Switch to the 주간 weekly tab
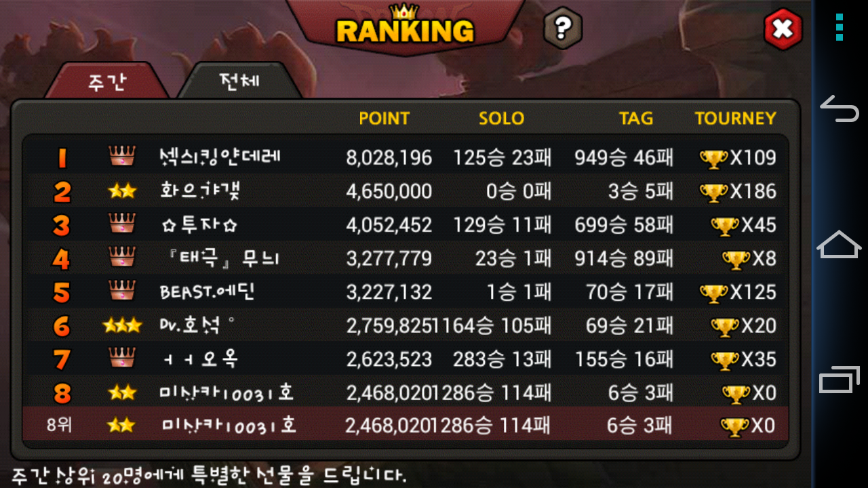This screenshot has height=488, width=868. [x=107, y=81]
